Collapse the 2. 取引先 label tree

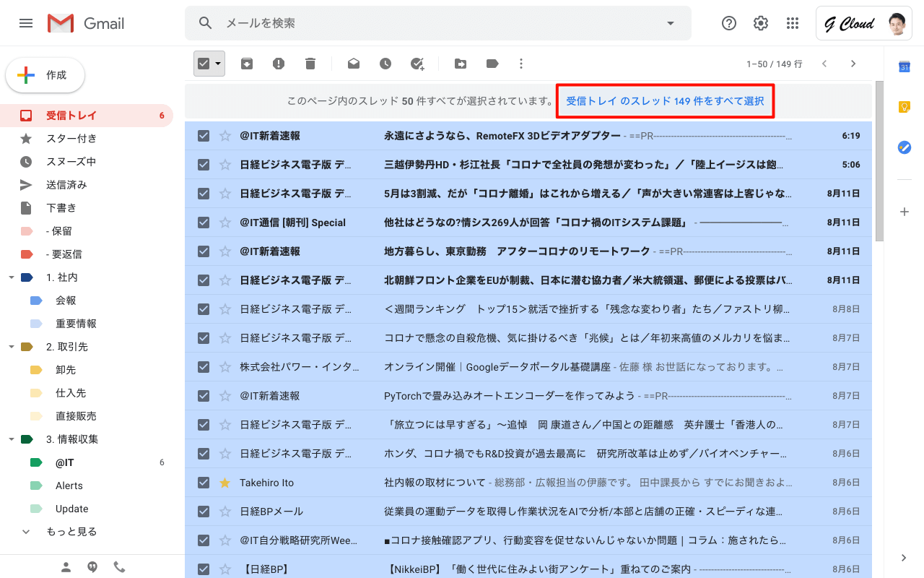(12, 347)
